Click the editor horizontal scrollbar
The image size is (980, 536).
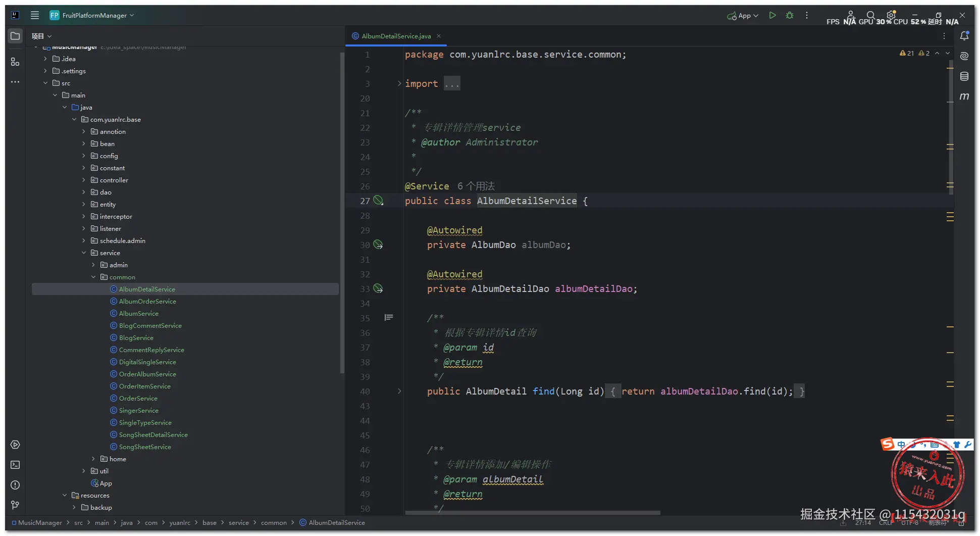click(x=533, y=513)
